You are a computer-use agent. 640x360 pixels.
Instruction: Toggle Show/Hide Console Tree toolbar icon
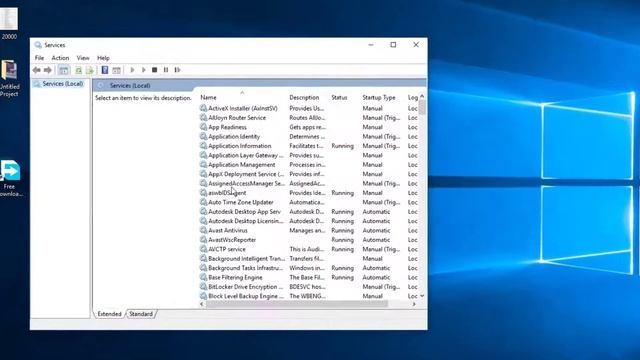[64, 70]
